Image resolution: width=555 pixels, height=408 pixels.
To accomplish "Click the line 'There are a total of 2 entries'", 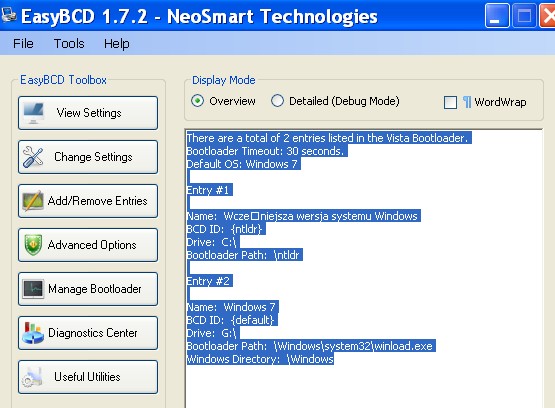I will tap(329, 138).
